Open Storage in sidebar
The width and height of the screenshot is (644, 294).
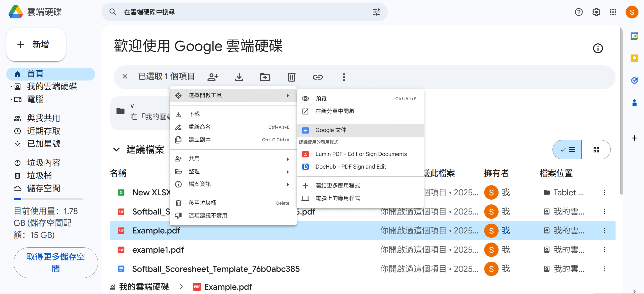[x=51, y=188]
